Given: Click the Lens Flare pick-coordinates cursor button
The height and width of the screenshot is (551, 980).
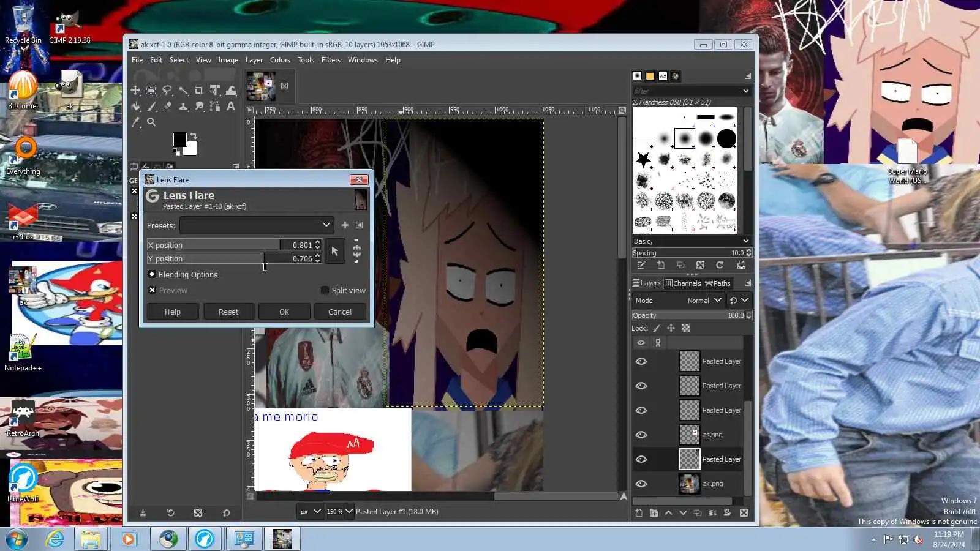Looking at the screenshot, I should [x=334, y=252].
